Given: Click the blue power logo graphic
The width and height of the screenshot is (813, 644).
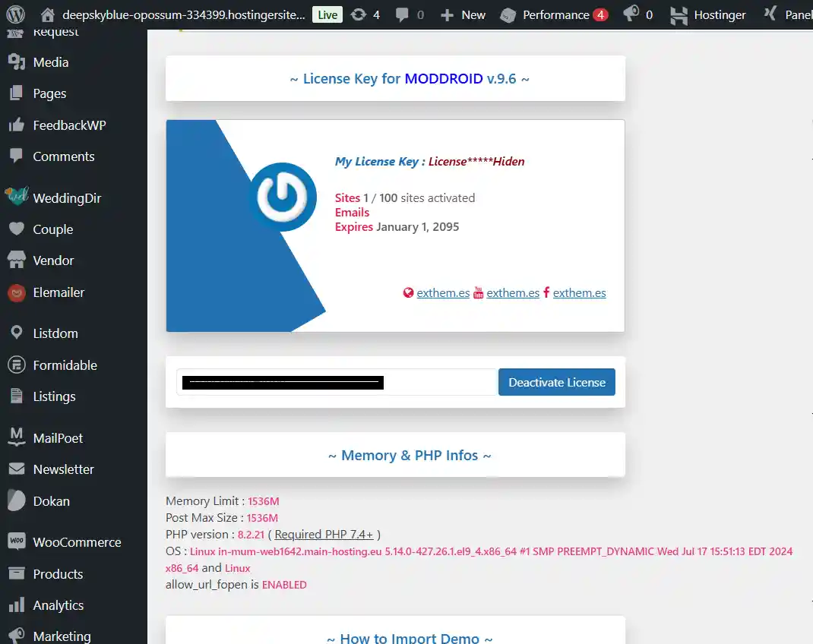Looking at the screenshot, I should pyautogui.click(x=282, y=197).
